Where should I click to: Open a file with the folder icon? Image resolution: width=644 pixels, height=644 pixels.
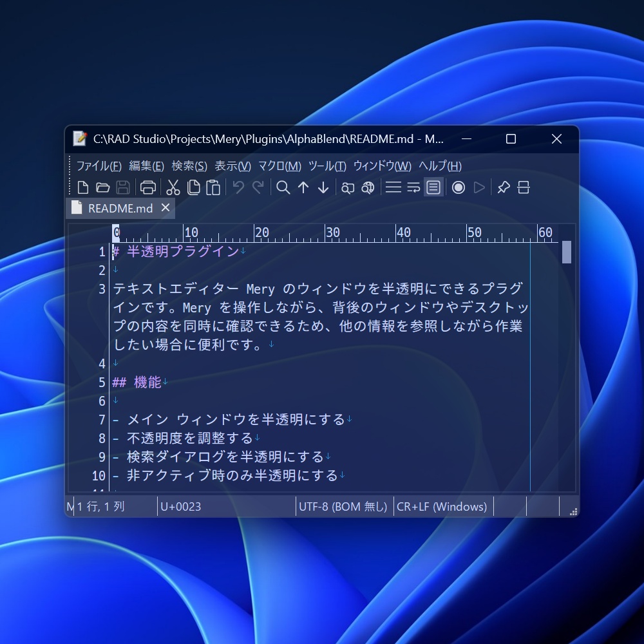pyautogui.click(x=102, y=187)
